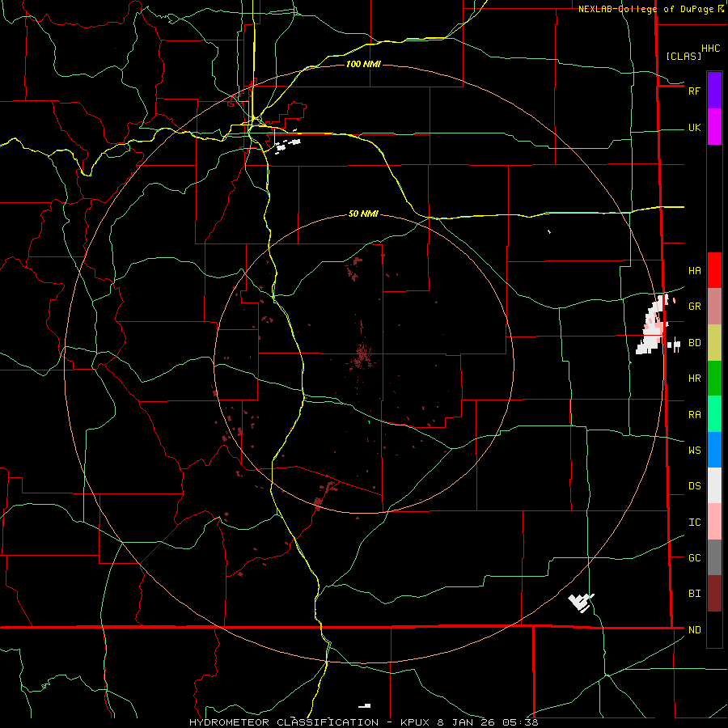This screenshot has width=728, height=728.
Task: Click the blue WS legend color swatch
Action: tap(714, 450)
